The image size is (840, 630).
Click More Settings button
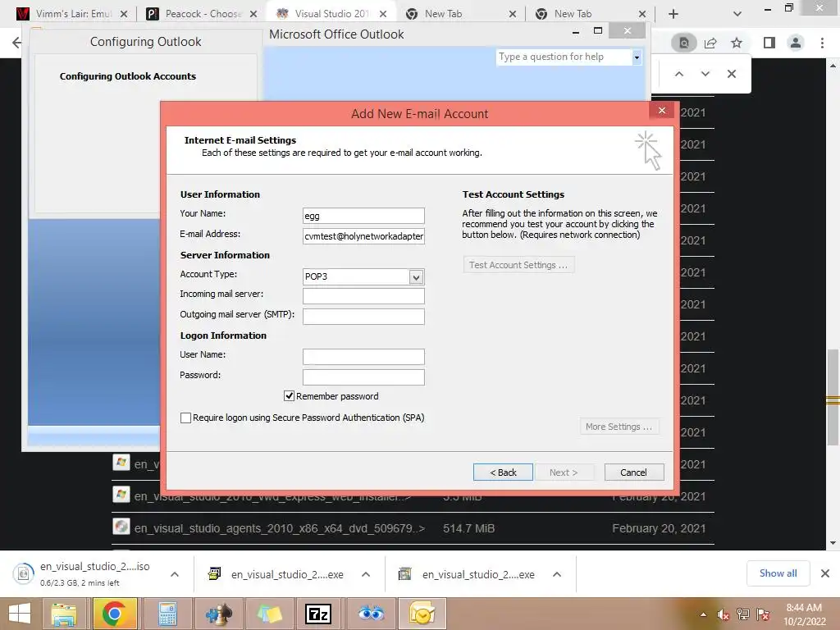tap(619, 427)
